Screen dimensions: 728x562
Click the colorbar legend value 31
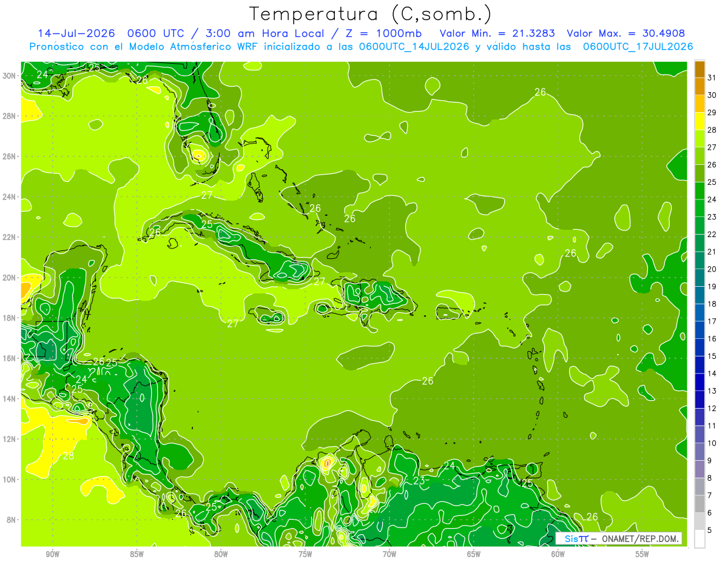coord(712,78)
